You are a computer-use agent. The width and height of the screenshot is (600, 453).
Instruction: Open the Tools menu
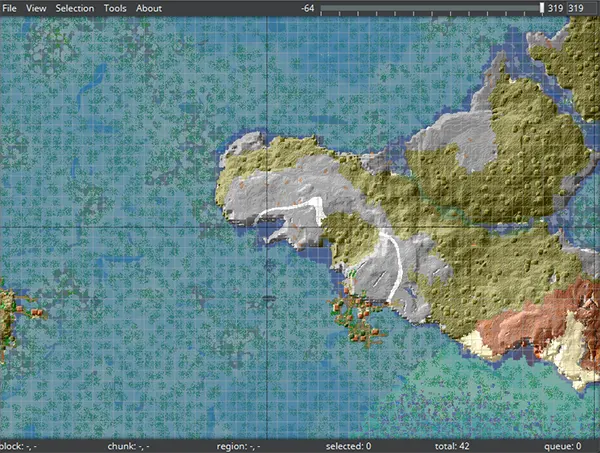point(115,8)
